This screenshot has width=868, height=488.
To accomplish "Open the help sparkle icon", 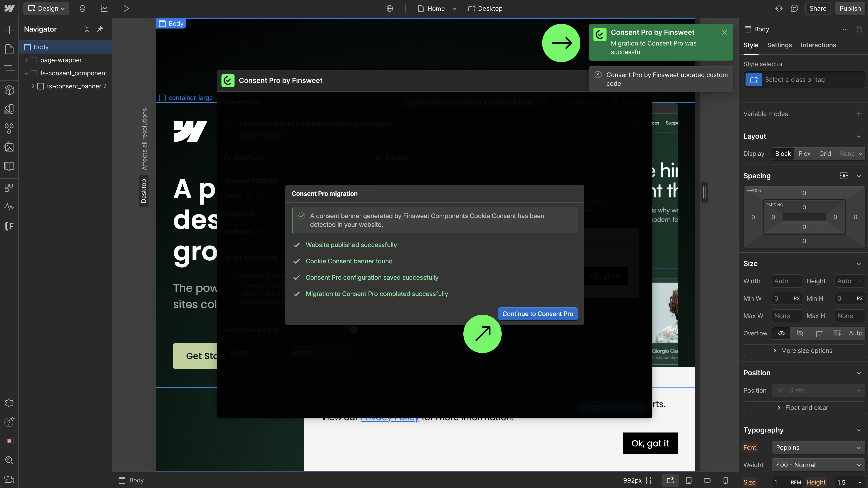I will [9, 422].
